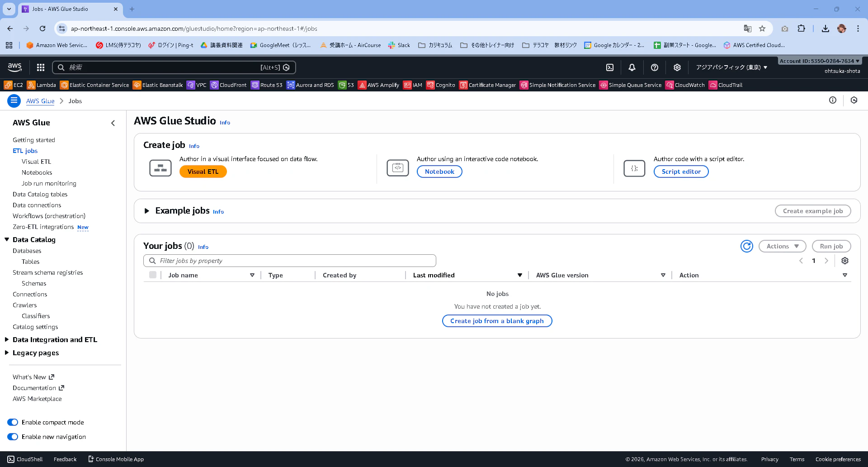This screenshot has height=467, width=868.
Task: Collapse the Data Catalog nav section
Action: pos(7,239)
